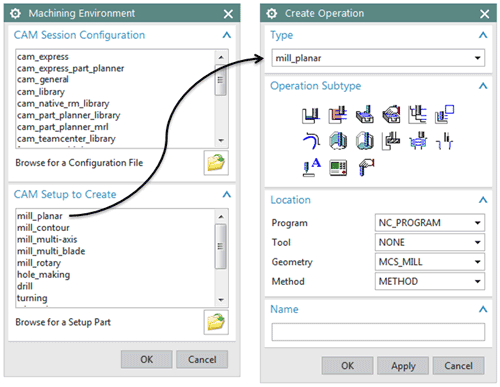
Task: Select cam_express_part_planner configuration
Action: tap(70, 69)
